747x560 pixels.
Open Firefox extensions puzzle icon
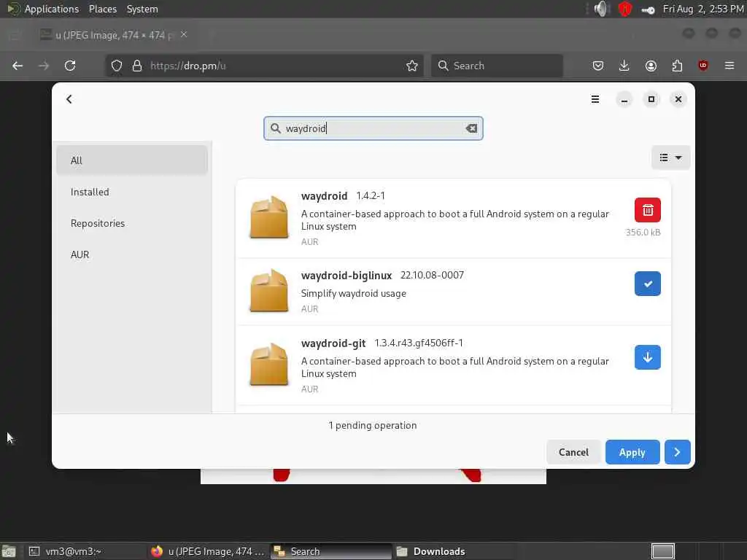(x=677, y=66)
